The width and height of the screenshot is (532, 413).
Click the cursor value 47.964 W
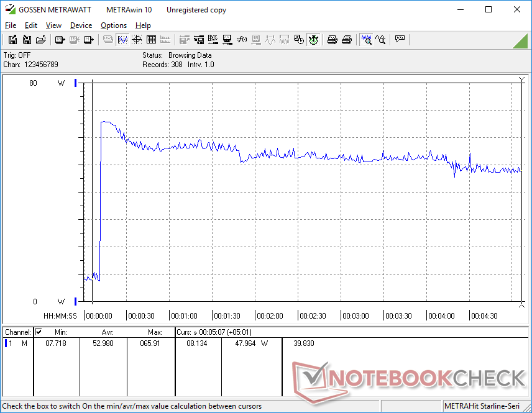point(252,343)
